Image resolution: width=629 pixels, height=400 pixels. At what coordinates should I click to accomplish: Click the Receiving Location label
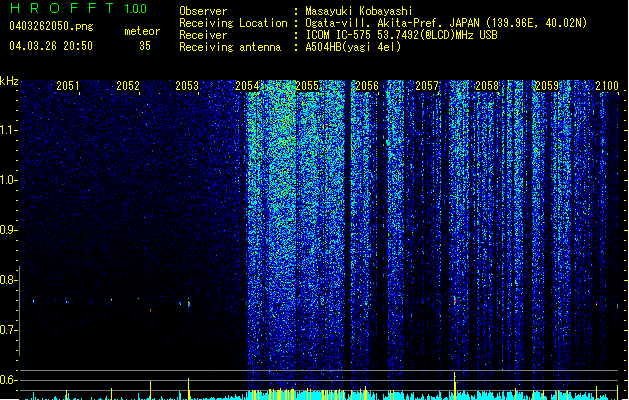click(233, 23)
